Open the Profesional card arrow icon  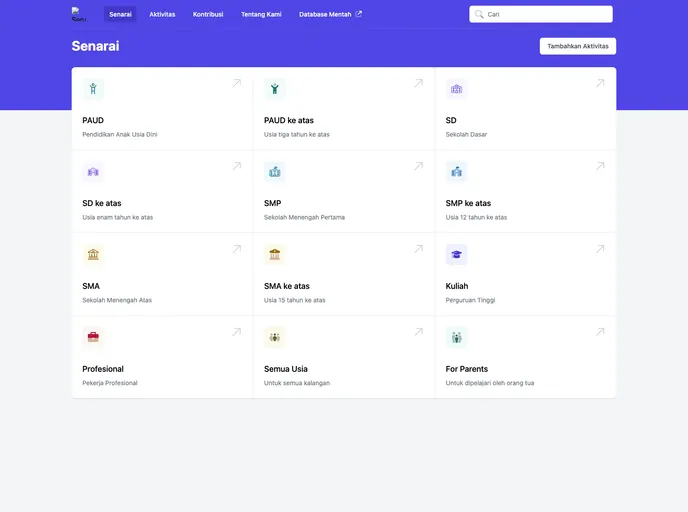coord(237,332)
